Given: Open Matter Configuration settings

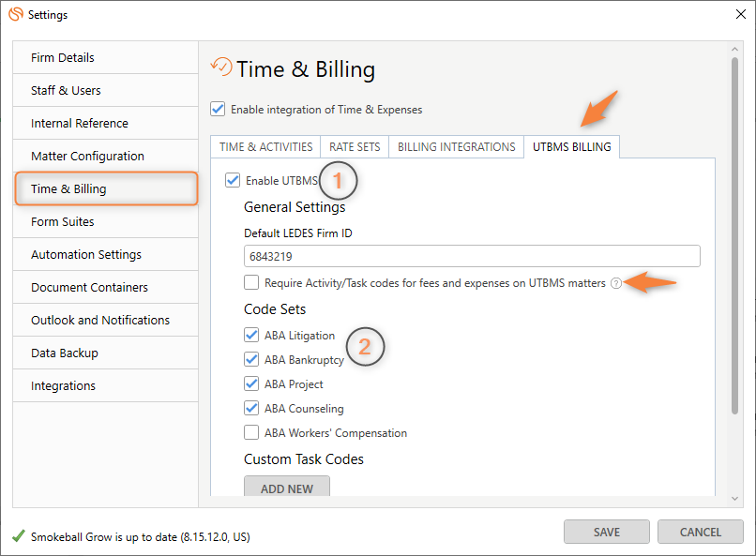Looking at the screenshot, I should 106,156.
